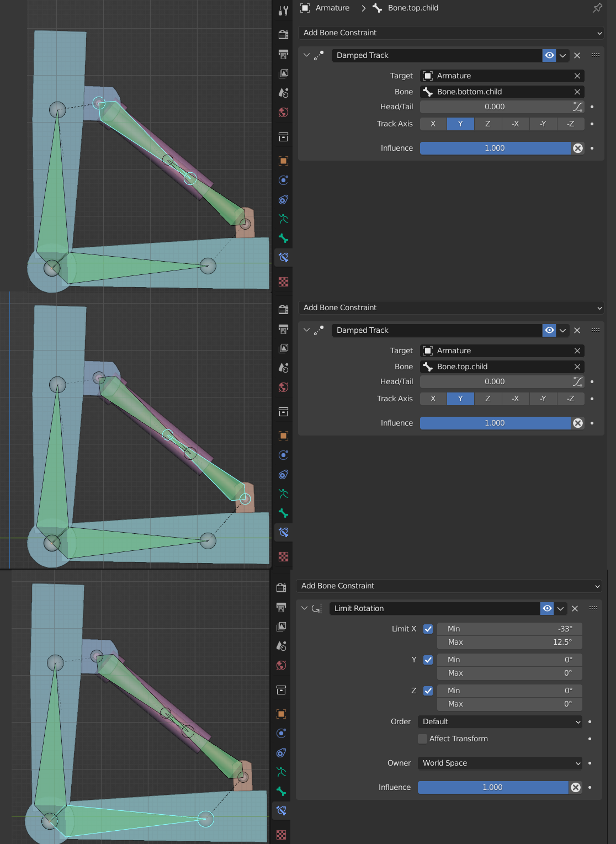Uncheck the Limit Y checkbox
616x844 pixels.
(428, 660)
